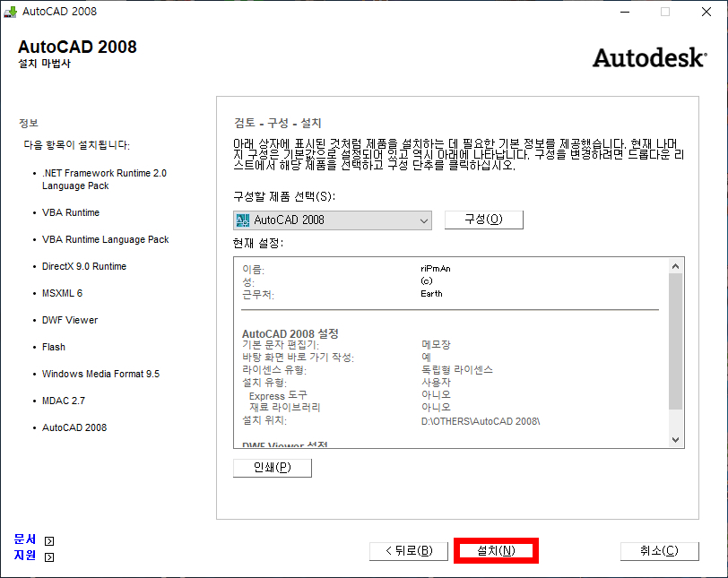The width and height of the screenshot is (728, 578).
Task: Click the Autodesk logo
Action: coord(649,58)
